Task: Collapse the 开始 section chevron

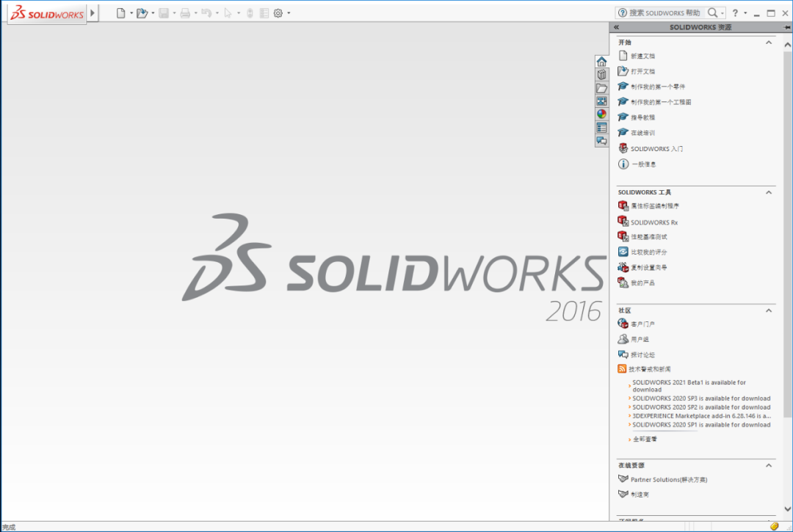Action: pos(769,43)
